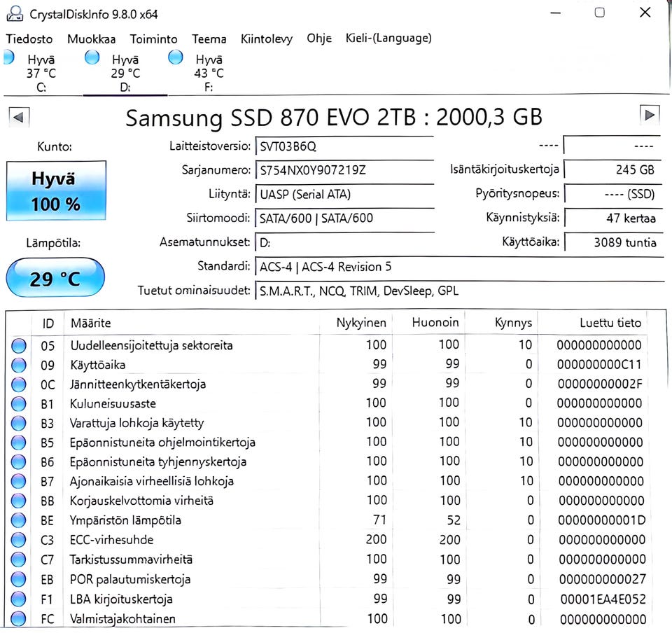Click the Hyvä 100 % health status button
This screenshot has width=672, height=633.
pos(56,190)
